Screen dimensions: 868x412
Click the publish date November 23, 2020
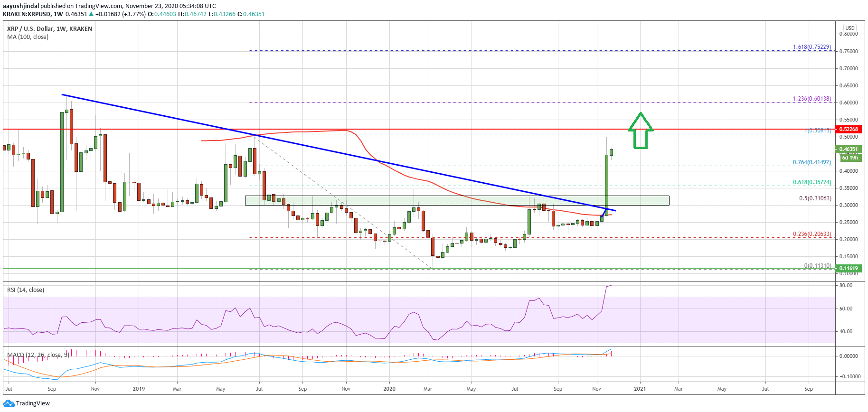(155, 6)
